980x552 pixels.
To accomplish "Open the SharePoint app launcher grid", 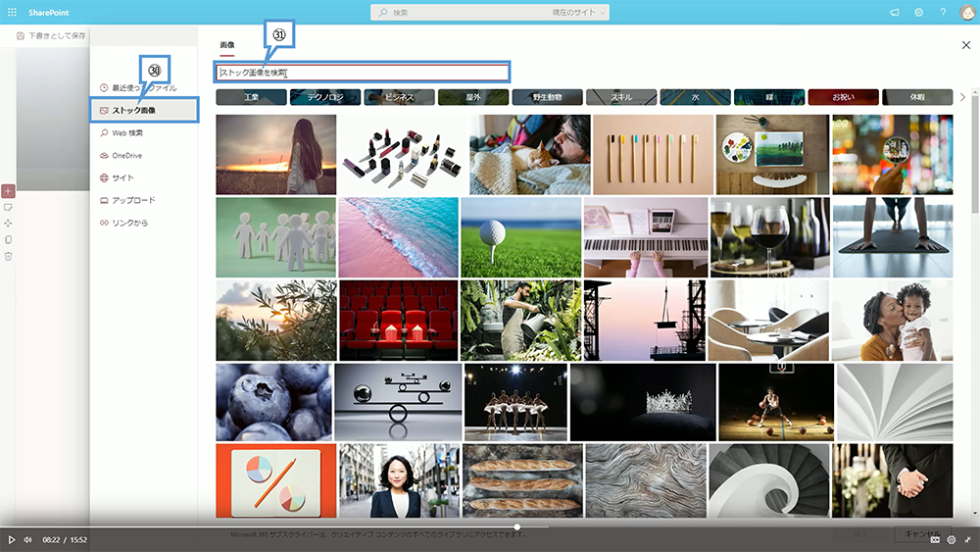I will [x=12, y=12].
